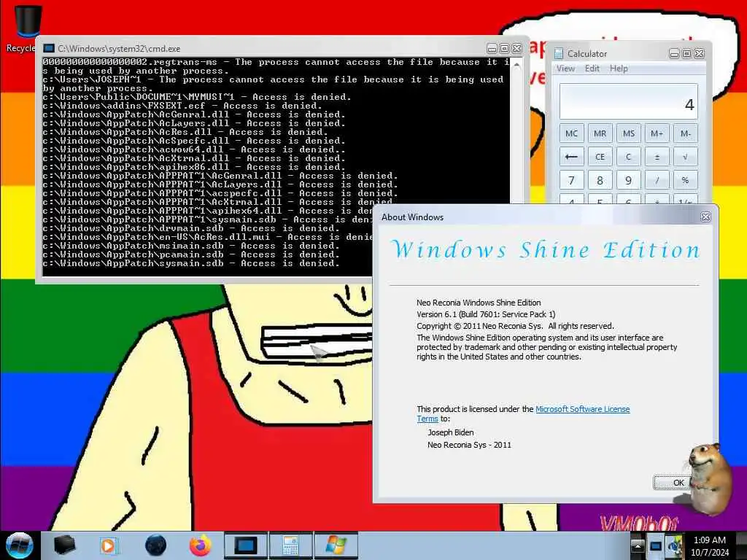
Task: Click the 'Version 6.1 (Build 7601: Service Pack 1)' text
Action: 486,314
